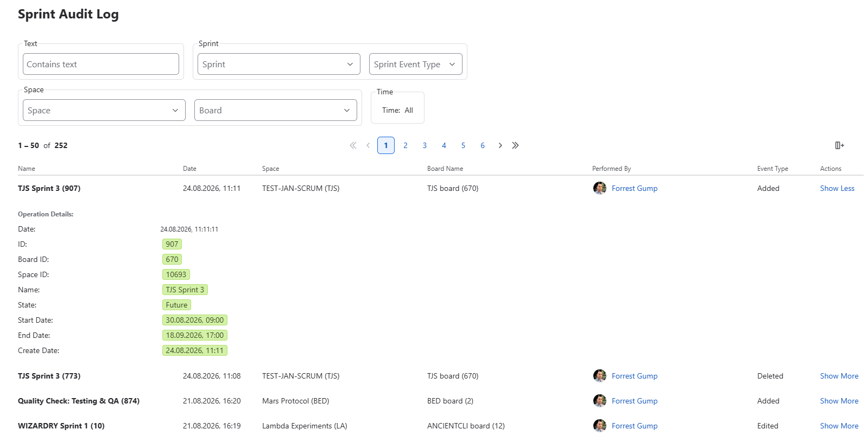Go to page 4
Image resolution: width=868 pixels, height=442 pixels.
444,145
